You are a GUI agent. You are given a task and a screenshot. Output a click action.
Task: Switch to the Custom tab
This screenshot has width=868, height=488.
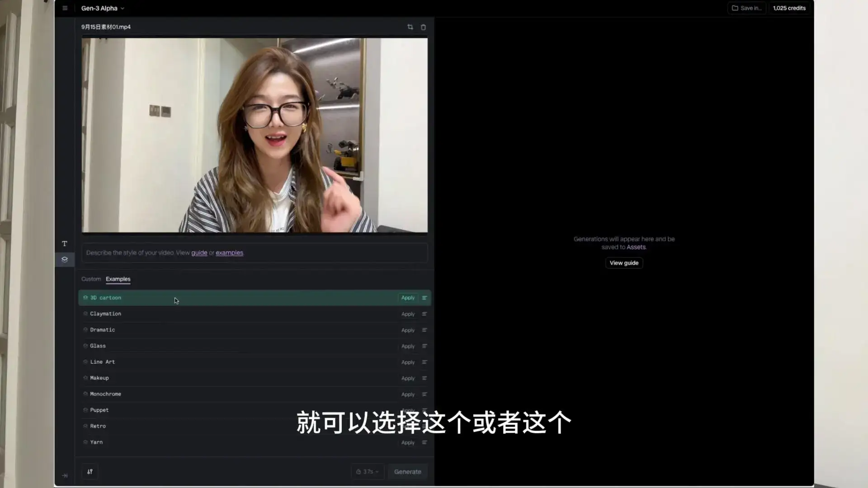pyautogui.click(x=90, y=279)
